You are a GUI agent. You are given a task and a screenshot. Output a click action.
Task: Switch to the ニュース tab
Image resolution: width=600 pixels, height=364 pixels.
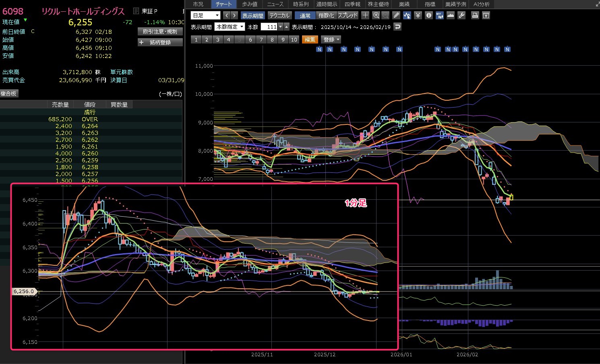(275, 4)
